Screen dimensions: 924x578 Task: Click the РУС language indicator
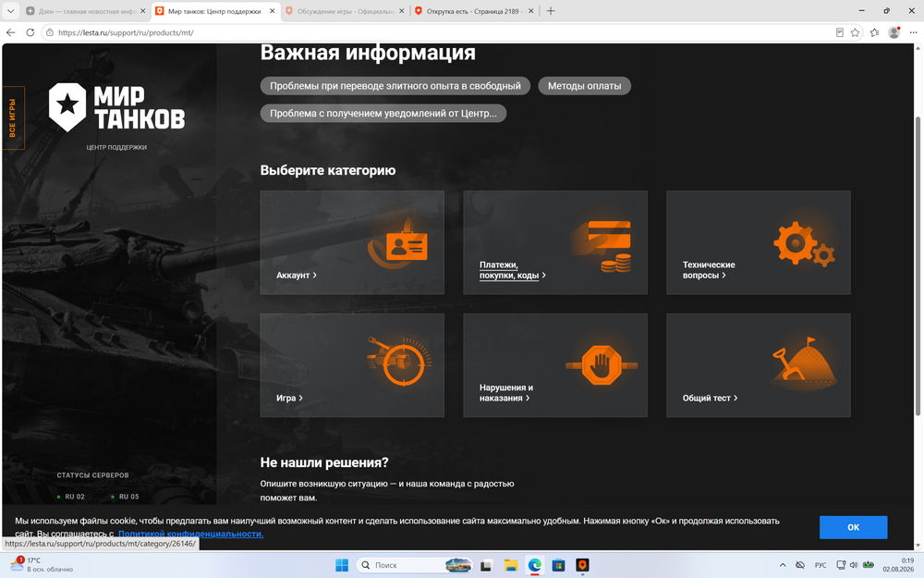coord(821,565)
